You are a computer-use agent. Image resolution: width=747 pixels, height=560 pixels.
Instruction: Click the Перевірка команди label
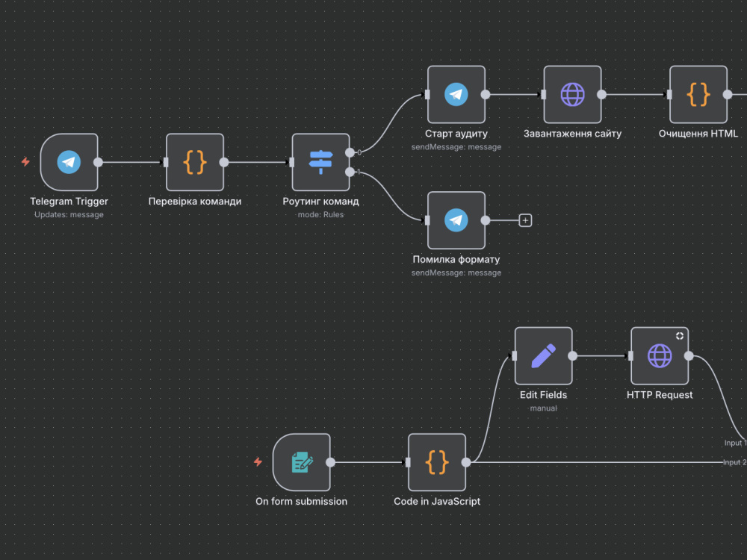point(195,202)
